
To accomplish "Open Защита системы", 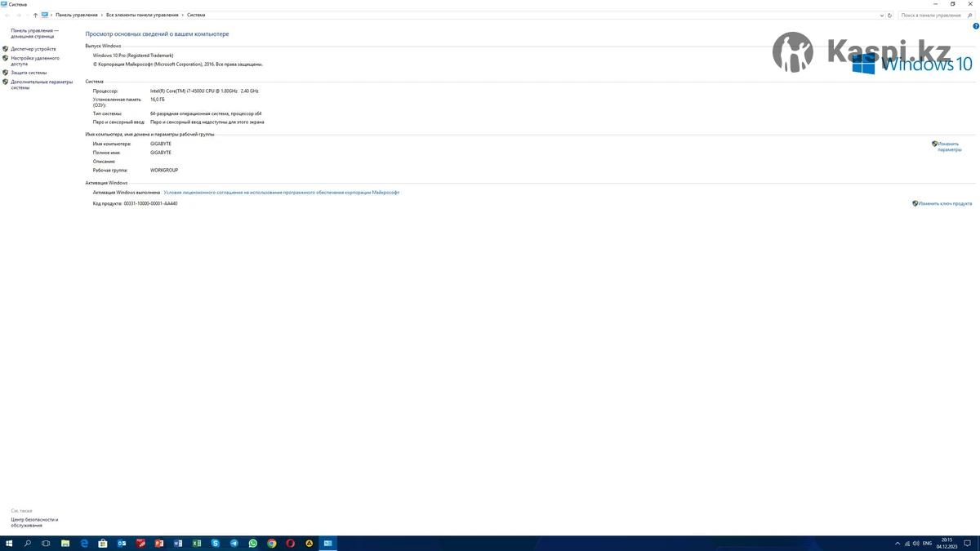I will (x=29, y=73).
